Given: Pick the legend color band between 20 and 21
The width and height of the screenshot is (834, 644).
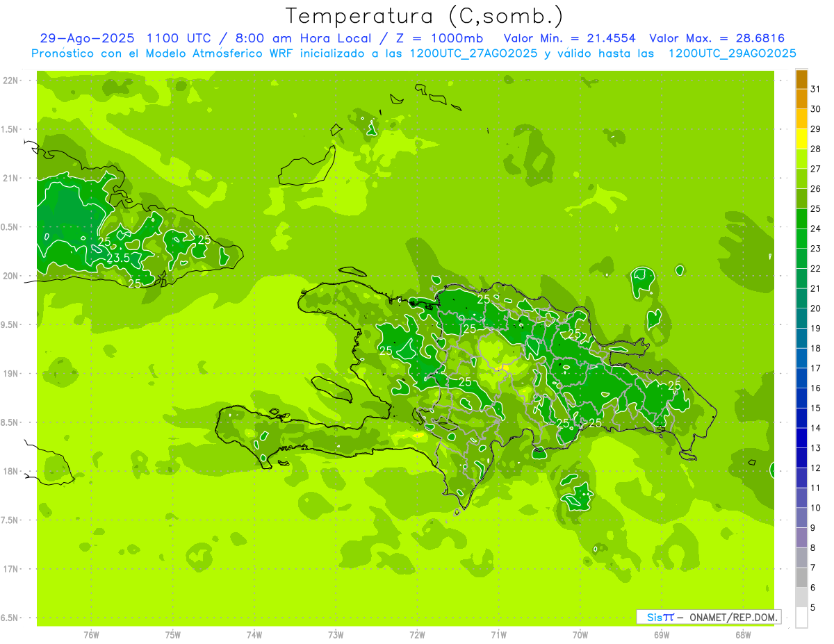Looking at the screenshot, I should 801,298.
